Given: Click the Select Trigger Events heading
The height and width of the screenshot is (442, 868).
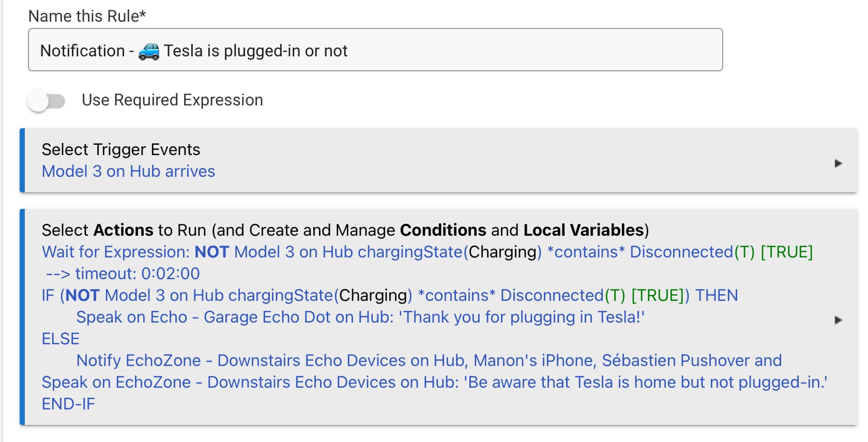Looking at the screenshot, I should pos(121,149).
